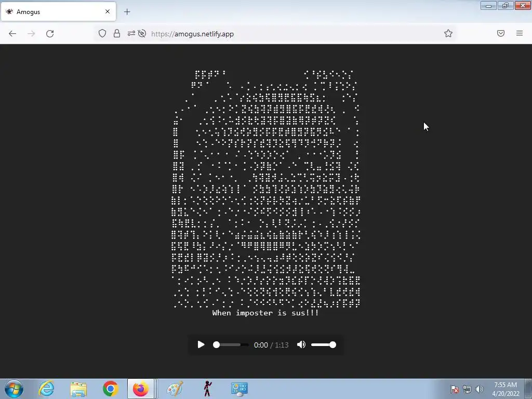532x399 pixels.
Task: Open a new tab
Action: point(127,12)
